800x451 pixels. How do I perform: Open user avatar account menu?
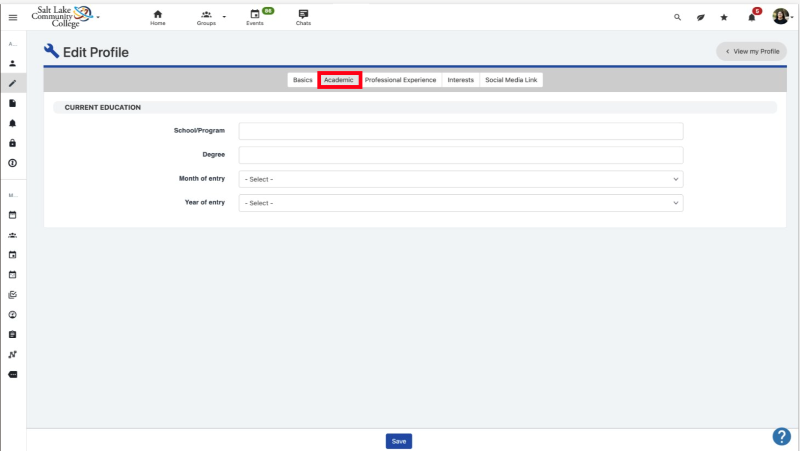pyautogui.click(x=781, y=17)
